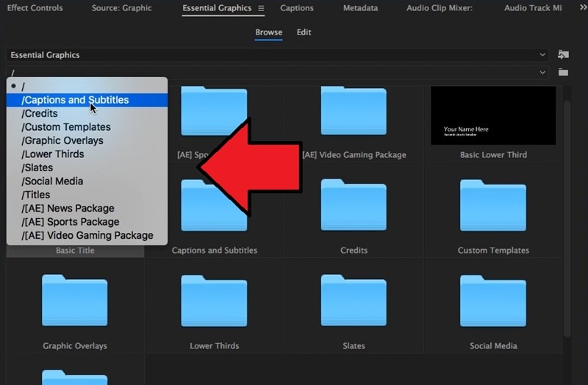This screenshot has height=385, width=588.
Task: Open the Essential Graphics panel menu icon
Action: tap(261, 8)
